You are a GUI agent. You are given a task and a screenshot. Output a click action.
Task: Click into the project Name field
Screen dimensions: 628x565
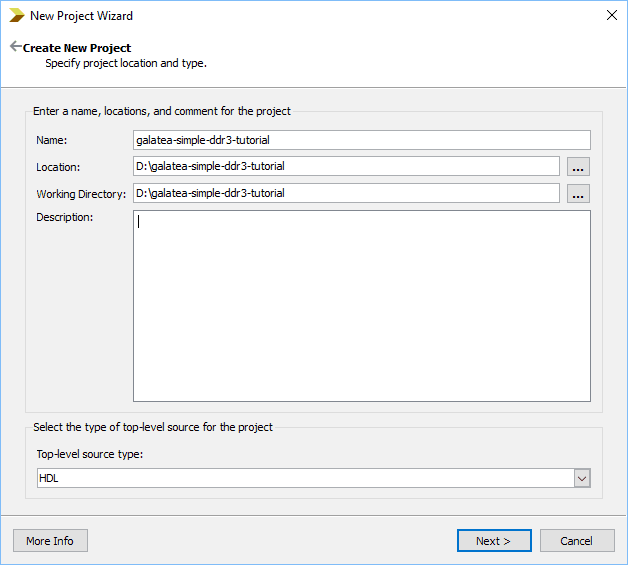tap(361, 140)
